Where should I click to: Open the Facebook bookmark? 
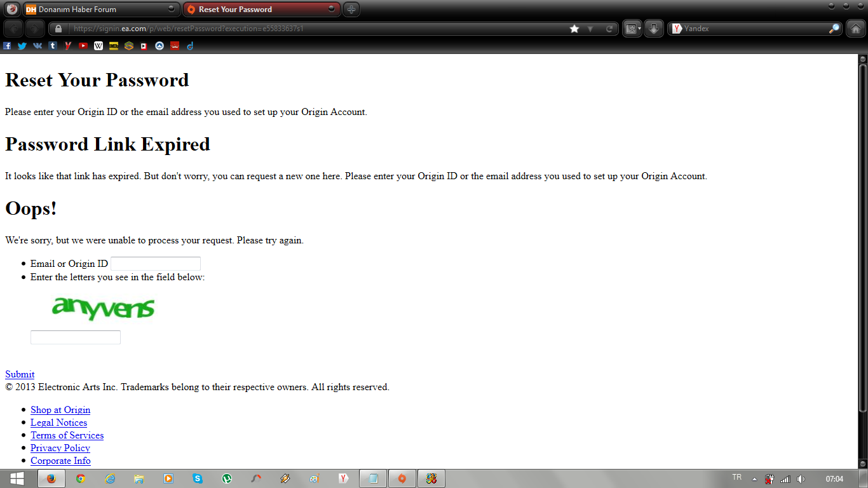pyautogui.click(x=8, y=46)
